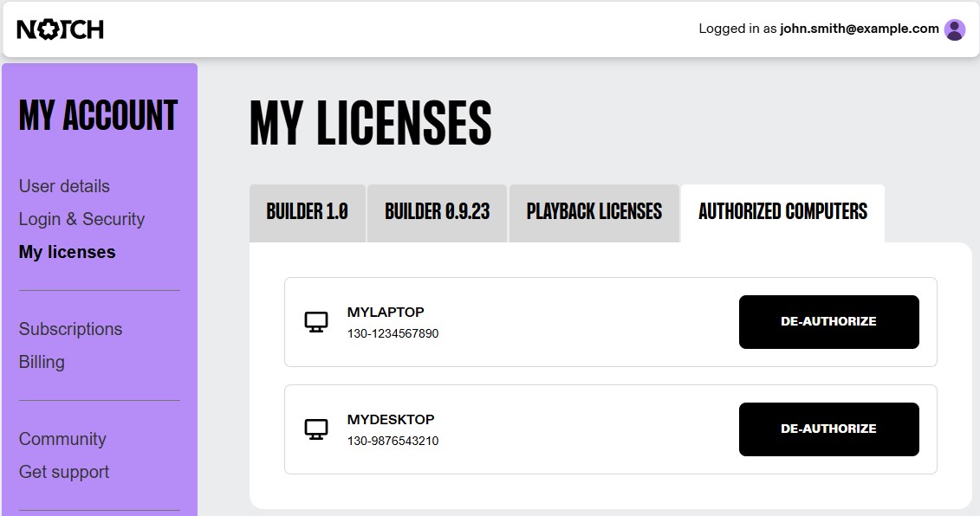The image size is (980, 516).
Task: Open the User details page
Action: click(x=63, y=186)
